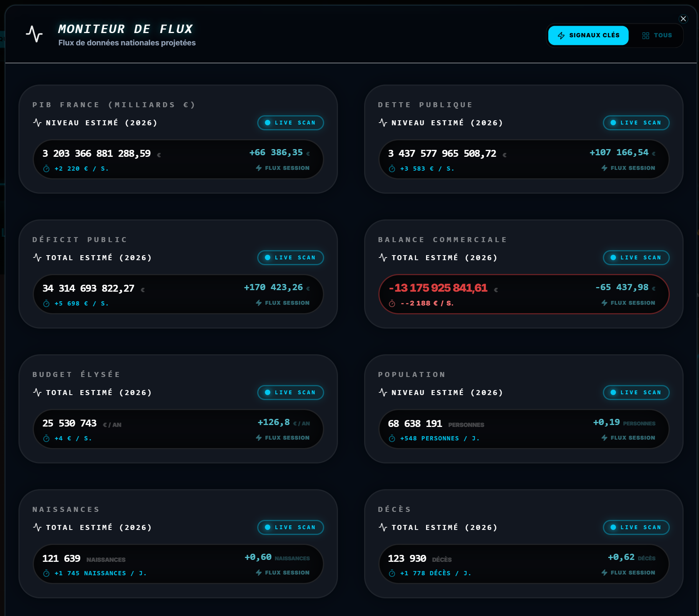Switch to the Signaux Clés tab
Screen dimensions: 699x616
pos(588,35)
